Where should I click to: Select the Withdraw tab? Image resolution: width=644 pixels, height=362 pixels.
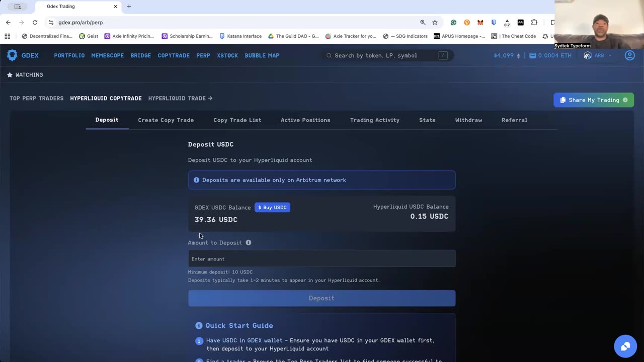pos(468,120)
